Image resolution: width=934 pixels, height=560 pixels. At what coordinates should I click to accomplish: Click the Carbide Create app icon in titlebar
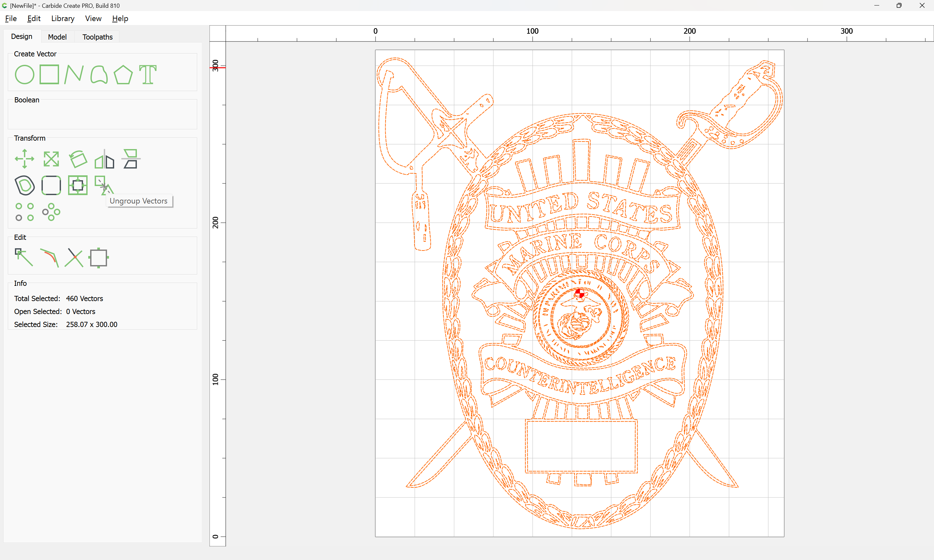click(5, 5)
